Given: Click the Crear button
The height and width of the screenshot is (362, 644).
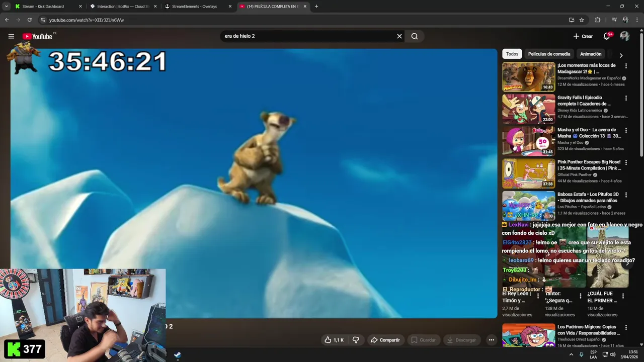Looking at the screenshot, I should (583, 36).
